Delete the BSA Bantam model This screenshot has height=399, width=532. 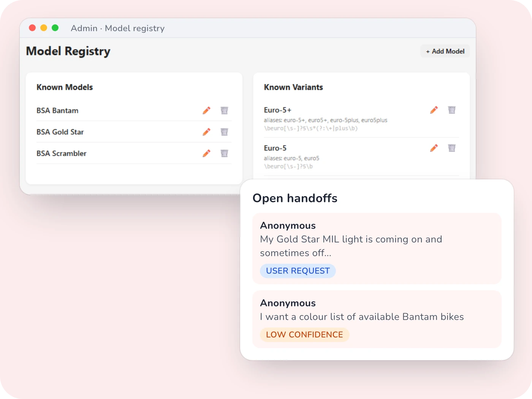[x=224, y=111]
